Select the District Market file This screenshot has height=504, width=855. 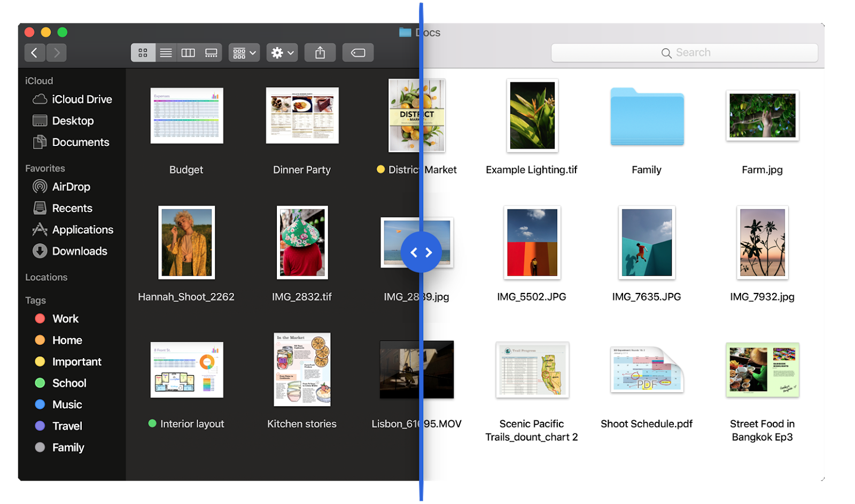pos(417,115)
